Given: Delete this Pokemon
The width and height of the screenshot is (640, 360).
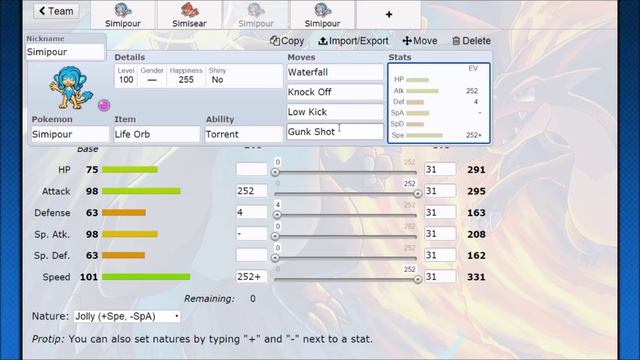Looking at the screenshot, I should point(471,41).
